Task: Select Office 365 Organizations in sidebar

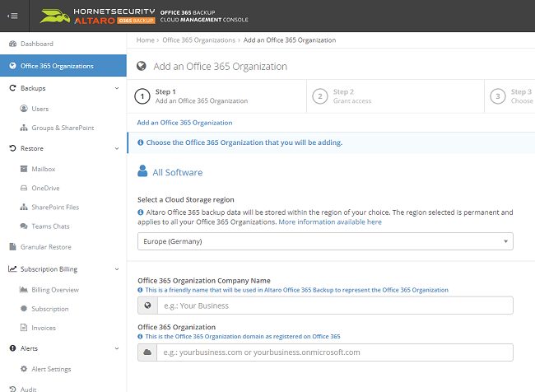Action: (63, 66)
